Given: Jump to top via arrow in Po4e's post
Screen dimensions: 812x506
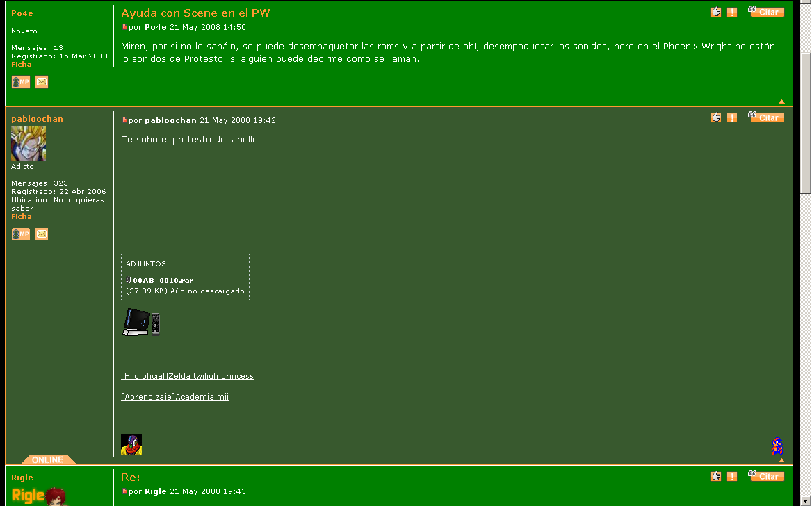Looking at the screenshot, I should (781, 101).
